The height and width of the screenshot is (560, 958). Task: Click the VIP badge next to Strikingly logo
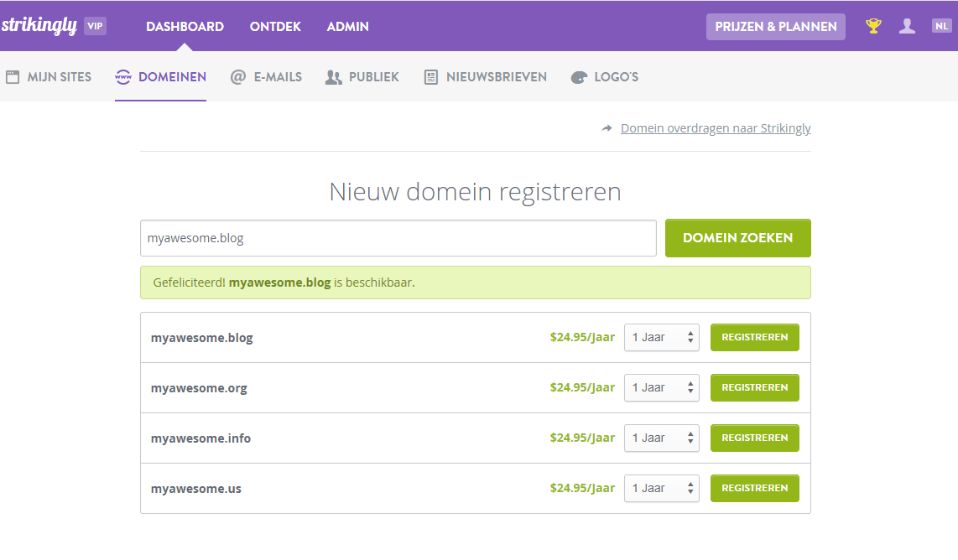[95, 26]
